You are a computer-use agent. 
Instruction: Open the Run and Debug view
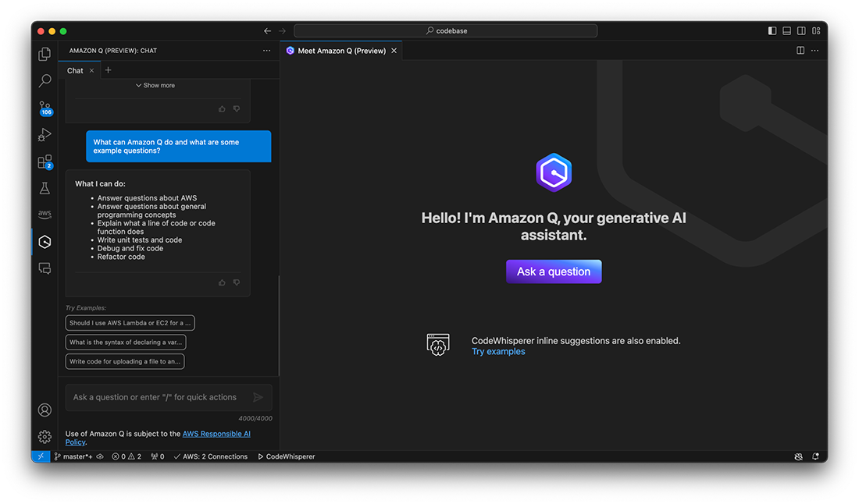click(x=45, y=135)
